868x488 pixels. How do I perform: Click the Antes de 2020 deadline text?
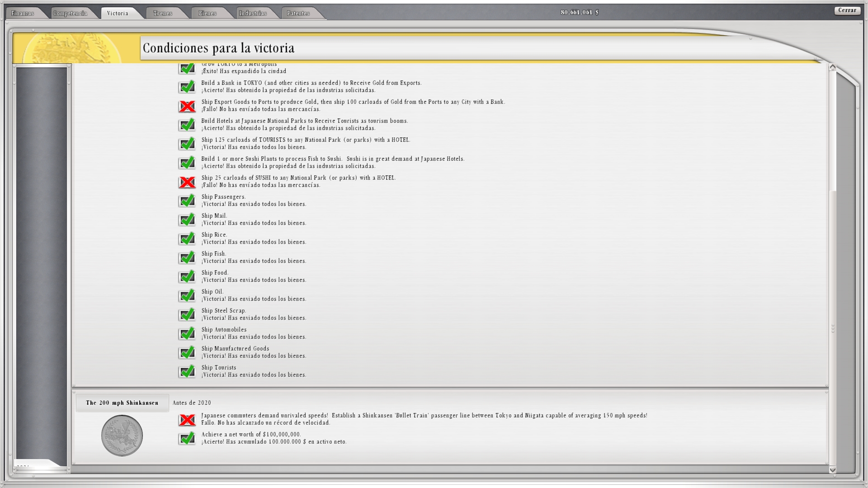[x=192, y=403]
